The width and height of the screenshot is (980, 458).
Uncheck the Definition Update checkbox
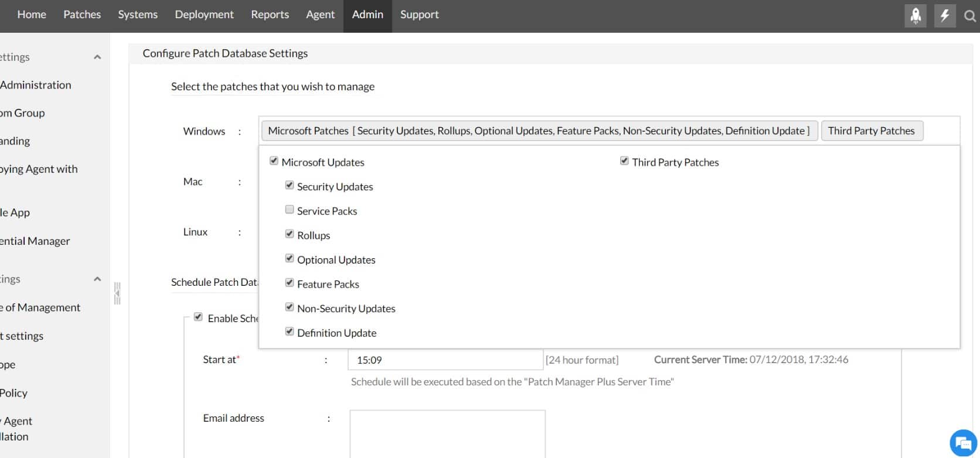[x=289, y=331]
